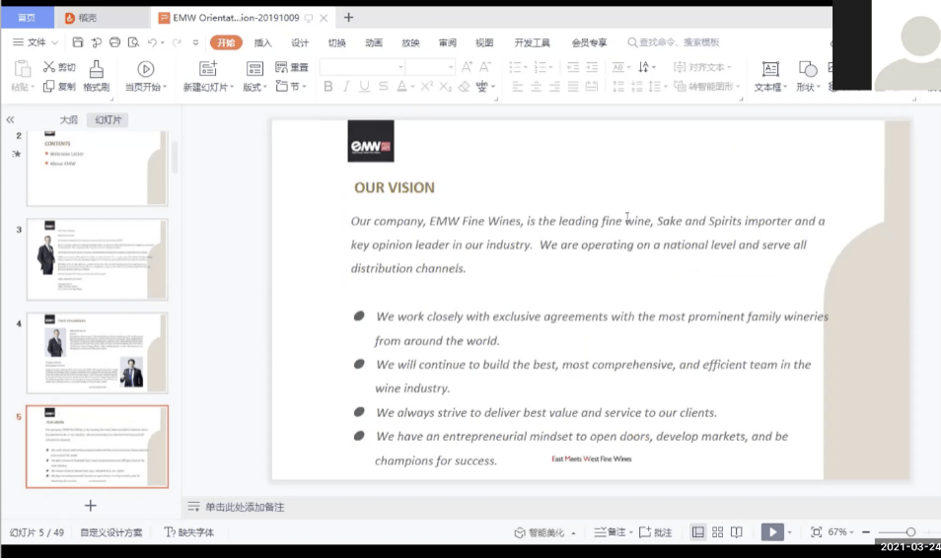
Task: Click the Print icon in quick access toolbar
Action: click(114, 42)
